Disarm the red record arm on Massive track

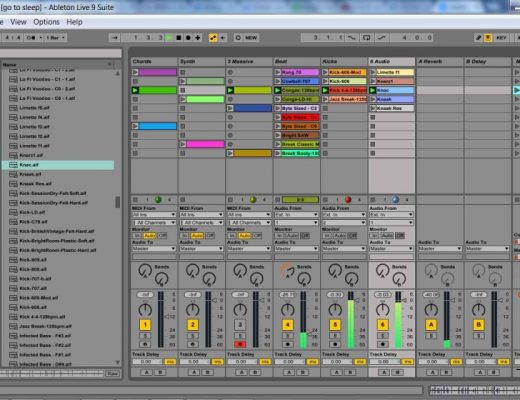coord(240,344)
